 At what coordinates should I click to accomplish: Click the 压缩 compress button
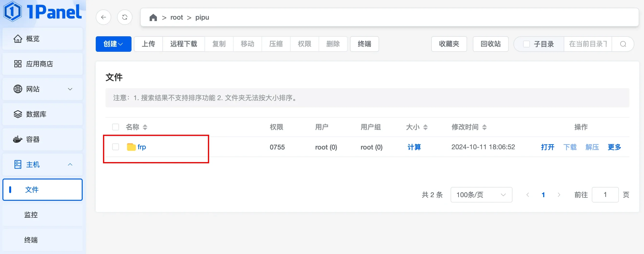[276, 44]
